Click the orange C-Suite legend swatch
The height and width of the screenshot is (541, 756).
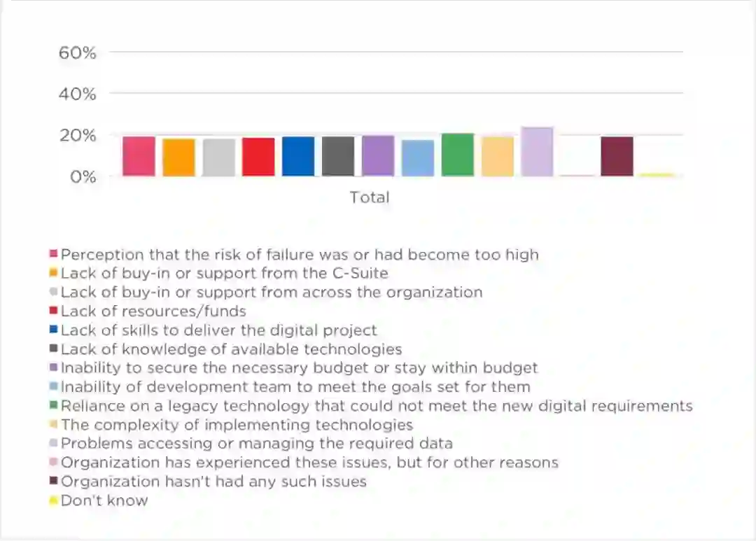click(54, 273)
